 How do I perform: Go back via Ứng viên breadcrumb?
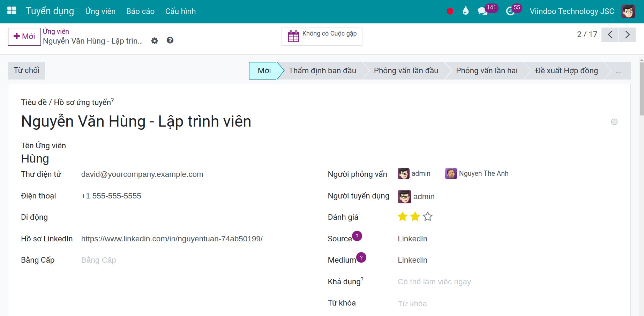[56, 31]
